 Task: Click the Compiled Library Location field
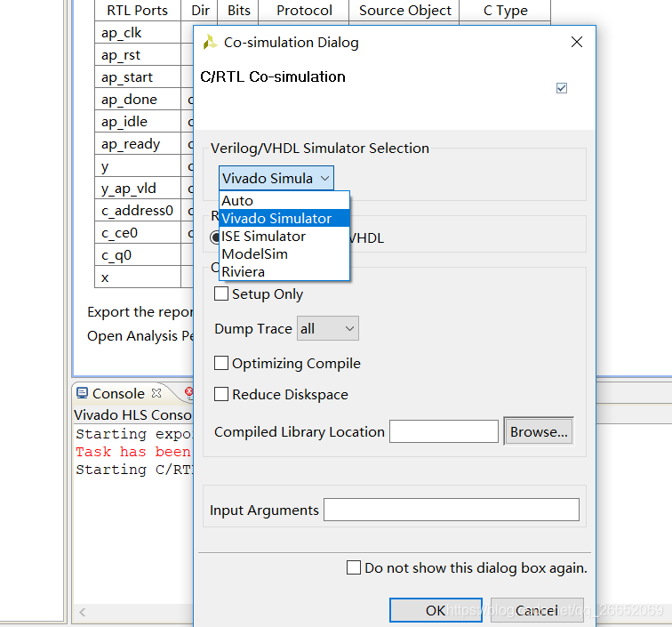click(x=444, y=431)
